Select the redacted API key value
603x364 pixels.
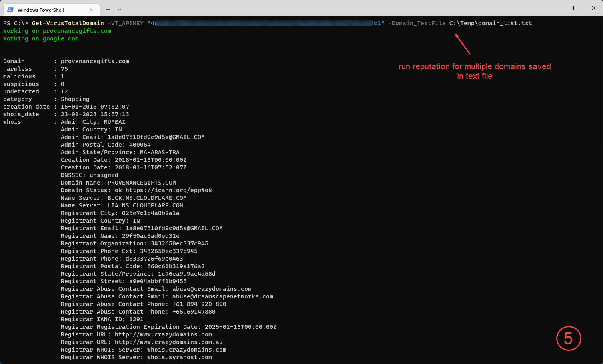(268, 23)
